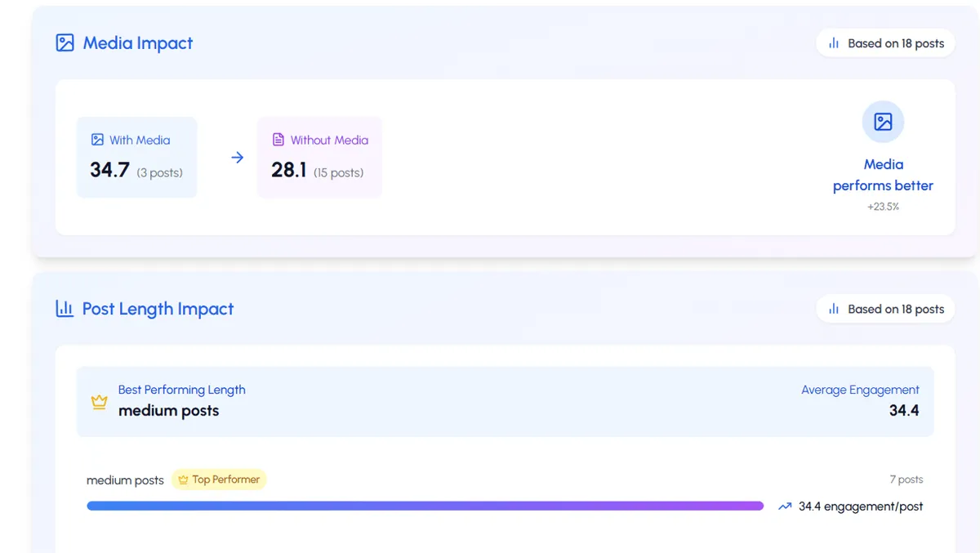Click the gradient progress bar for medium posts
Image resolution: width=980 pixels, height=553 pixels.
click(x=425, y=506)
